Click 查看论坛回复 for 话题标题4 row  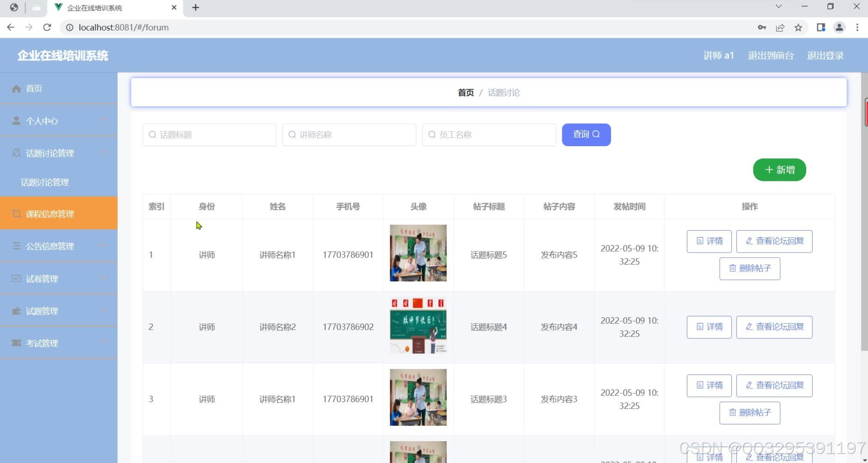(774, 327)
